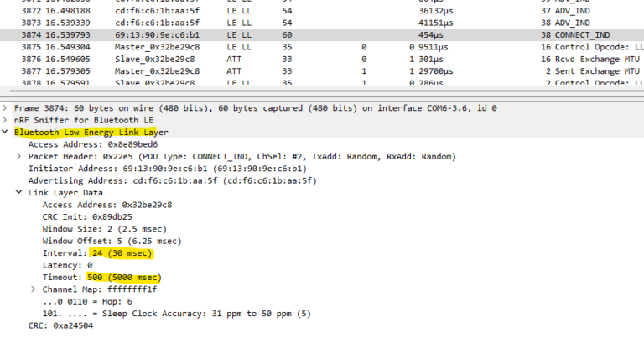Image resolution: width=644 pixels, height=354 pixels.
Task: Expand the Channel Map ffffffff1f field
Action: coord(34,289)
